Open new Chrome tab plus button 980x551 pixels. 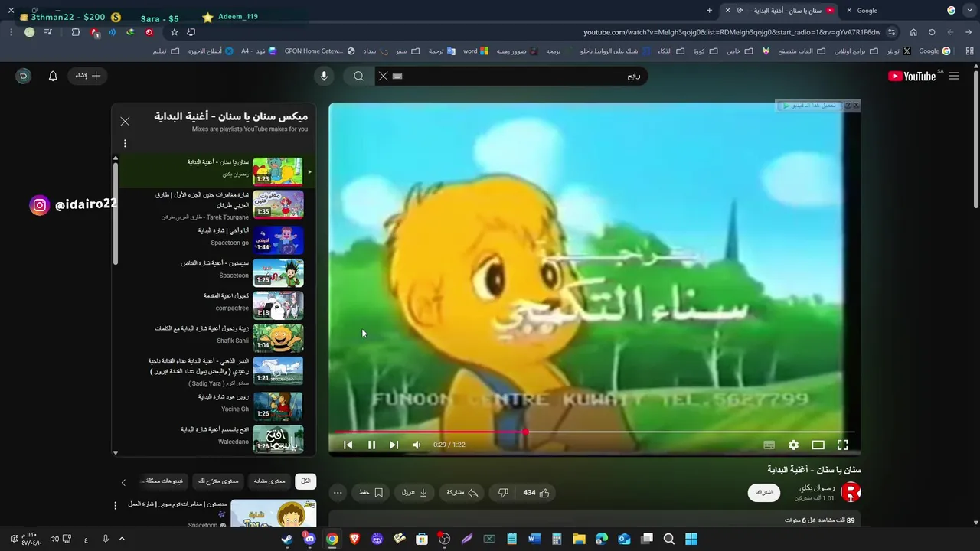coord(709,11)
